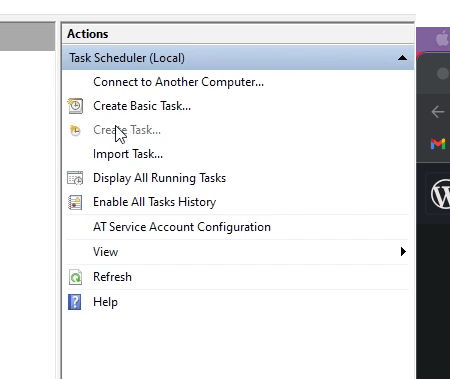
Task: Click the Display All Running Tasks icon
Action: click(x=75, y=178)
